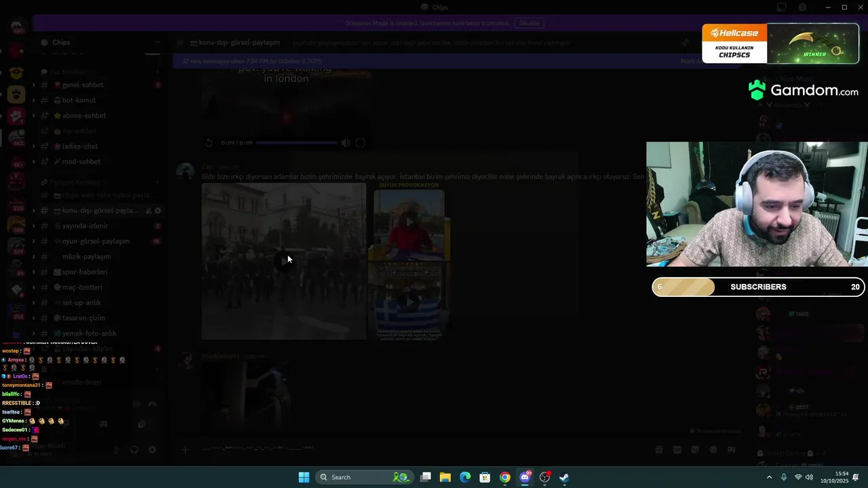Click Mark As Read in new messages bar
The height and width of the screenshot is (488, 868).
click(693, 61)
